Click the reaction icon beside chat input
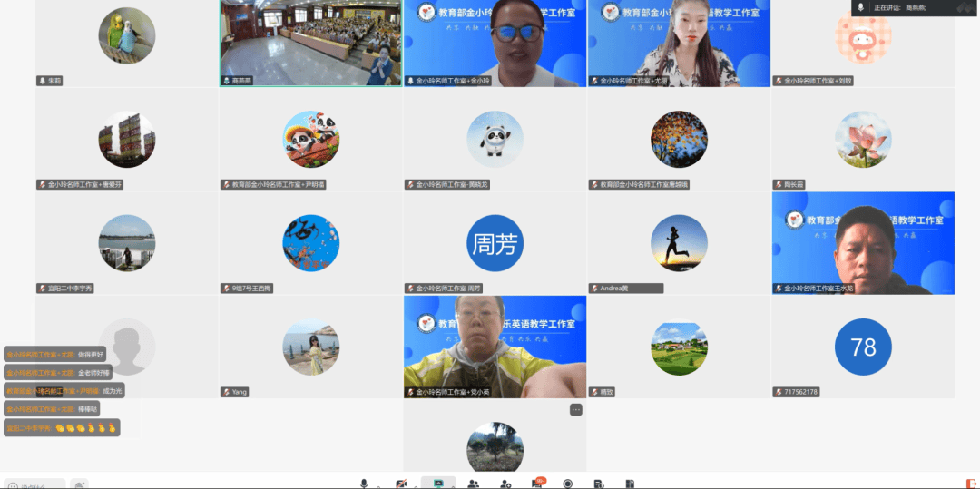This screenshot has height=489, width=980. coord(79,484)
